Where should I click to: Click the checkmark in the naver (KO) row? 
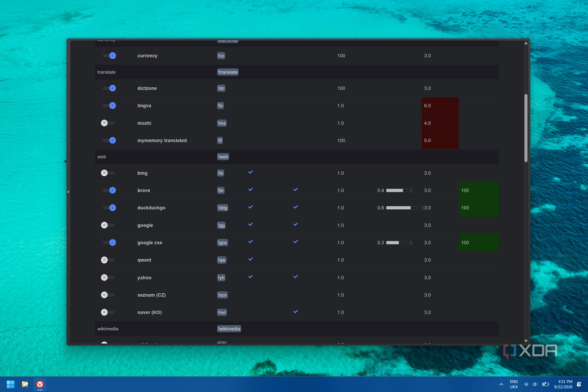tap(296, 312)
